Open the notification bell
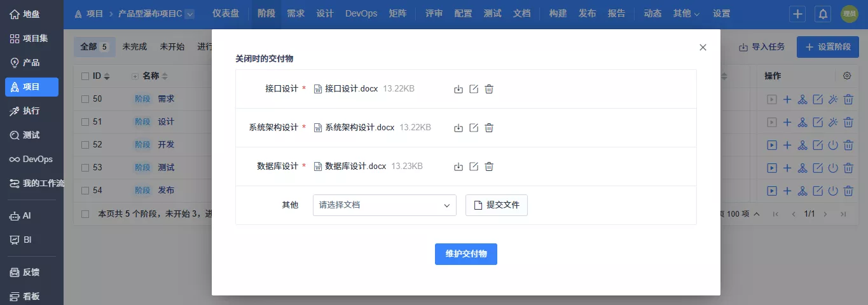Image resolution: width=868 pixels, height=305 pixels. tap(823, 14)
